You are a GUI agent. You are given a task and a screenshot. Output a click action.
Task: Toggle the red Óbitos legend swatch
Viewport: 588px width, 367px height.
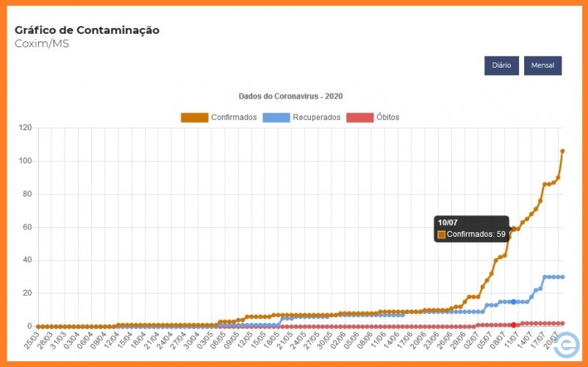(359, 118)
